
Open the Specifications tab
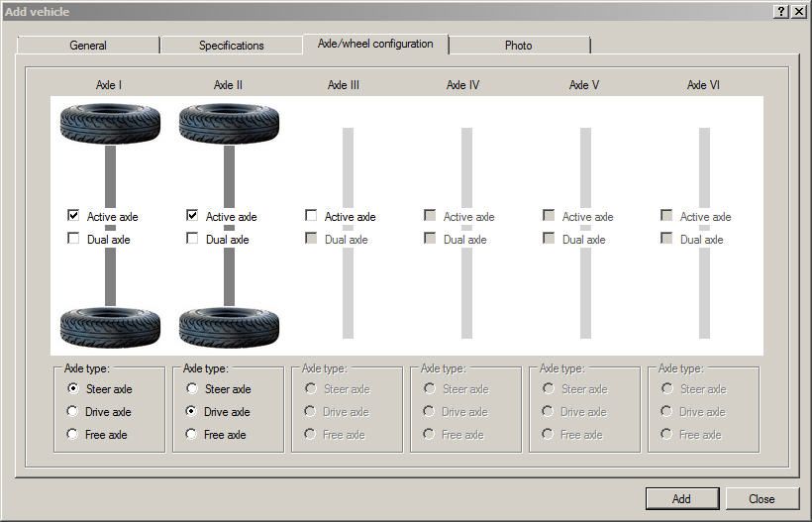click(231, 46)
